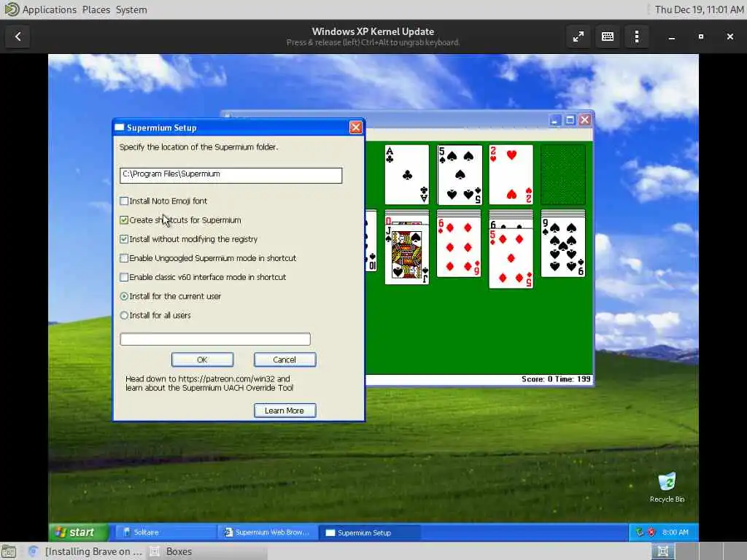Screen dimensions: 747x560
Task: Close the Boxes window
Action: coord(729,36)
